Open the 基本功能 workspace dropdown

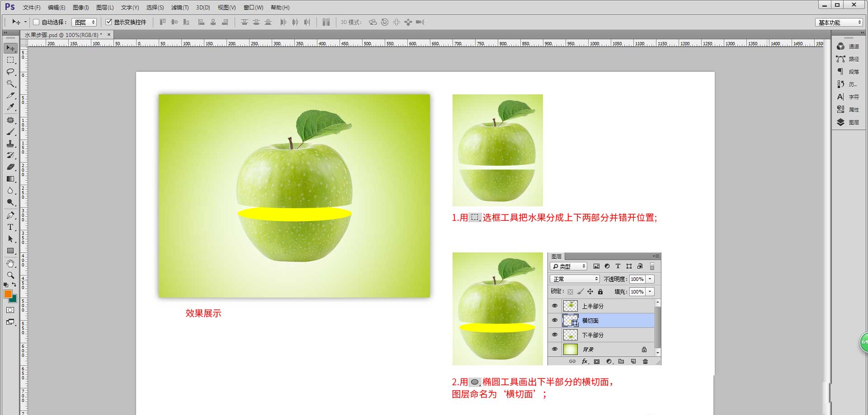[839, 22]
